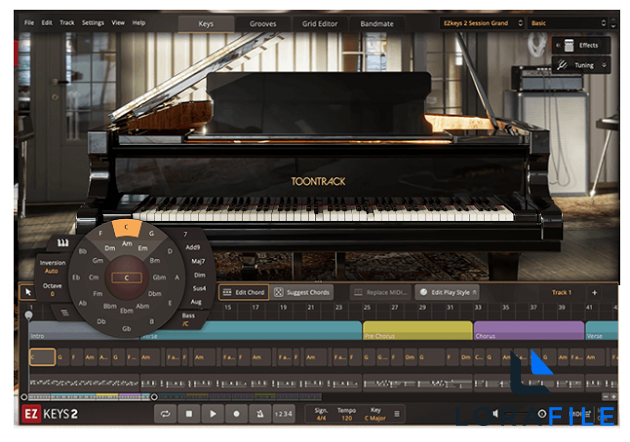Click the EZ Keys 2 logo
630x442 pixels.
pyautogui.click(x=50, y=413)
